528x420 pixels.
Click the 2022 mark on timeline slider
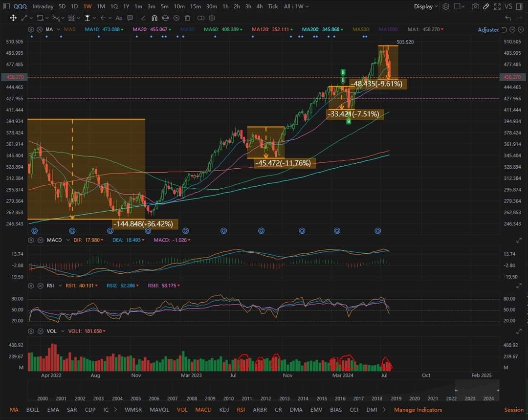(x=451, y=398)
